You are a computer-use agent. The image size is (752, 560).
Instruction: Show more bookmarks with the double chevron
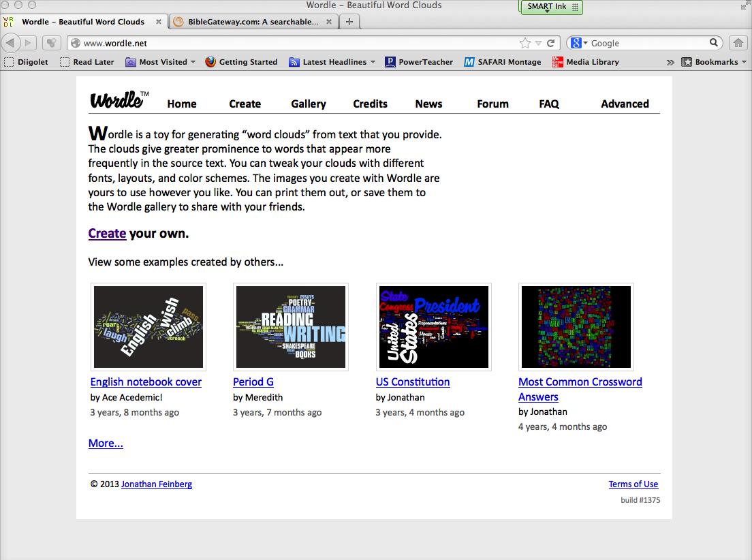click(670, 63)
